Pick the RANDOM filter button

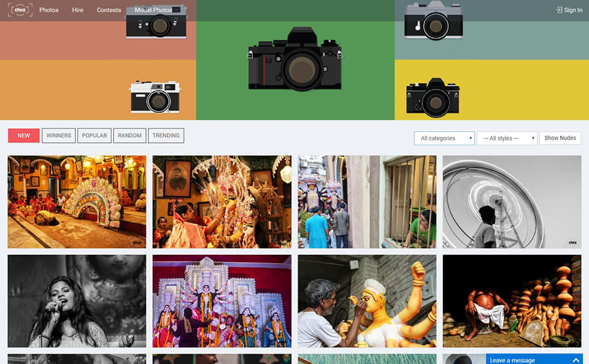coord(129,135)
